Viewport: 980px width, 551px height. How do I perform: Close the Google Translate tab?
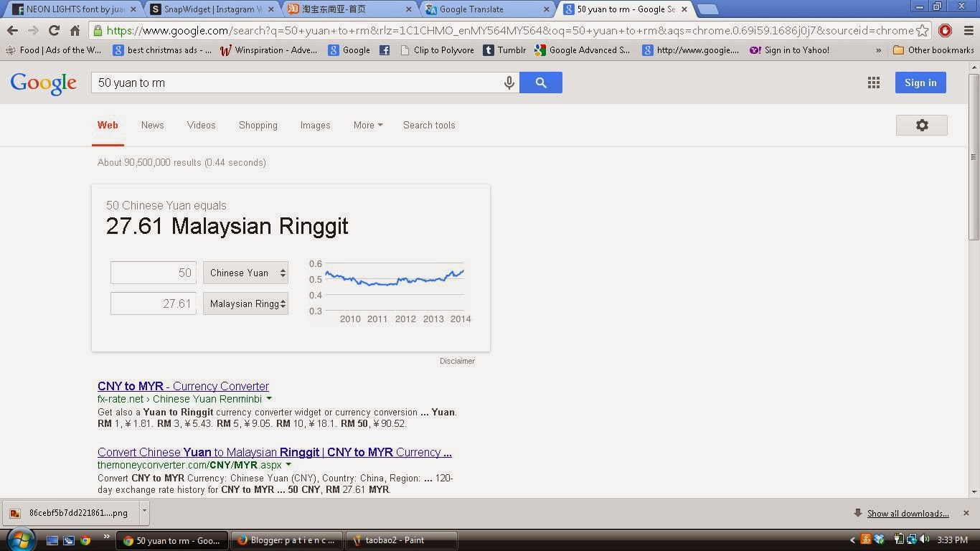[546, 9]
